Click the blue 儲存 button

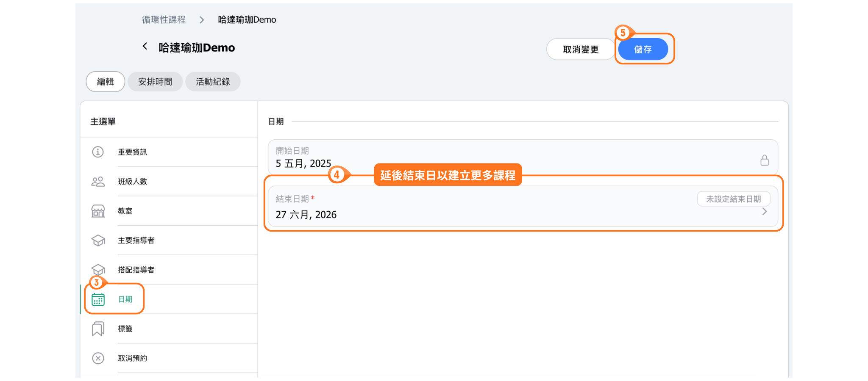(643, 50)
